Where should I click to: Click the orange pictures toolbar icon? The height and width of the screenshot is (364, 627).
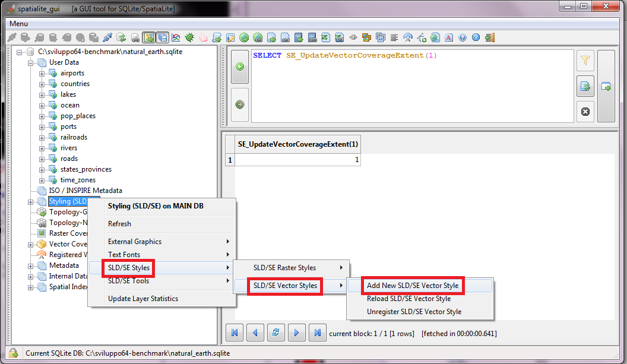tap(366, 37)
